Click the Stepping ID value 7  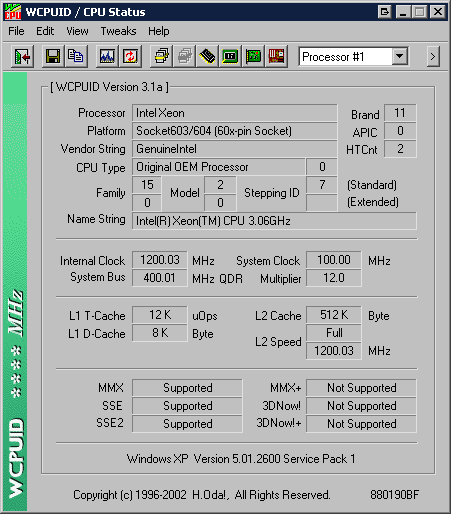click(x=322, y=185)
